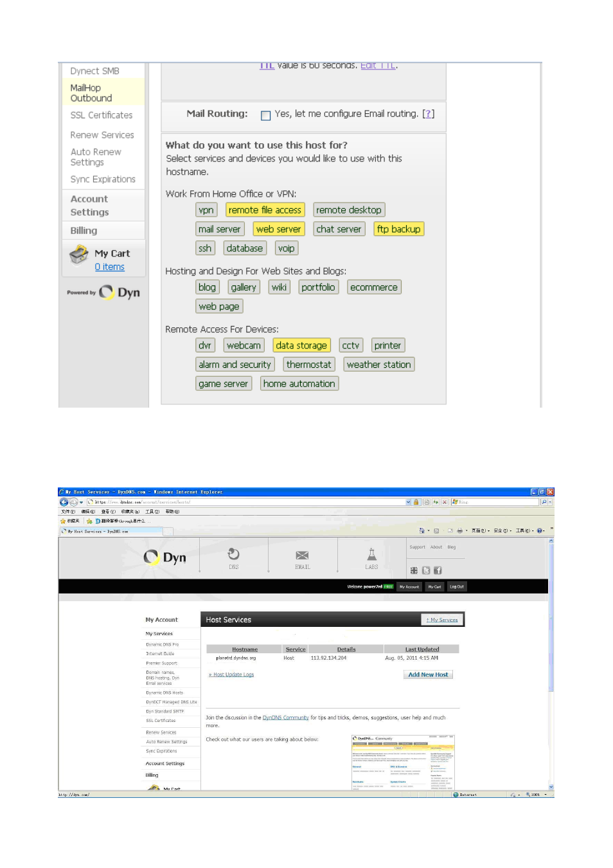The height and width of the screenshot is (868, 613).
Task: Open the '0 items' cart link
Action: click(x=110, y=267)
